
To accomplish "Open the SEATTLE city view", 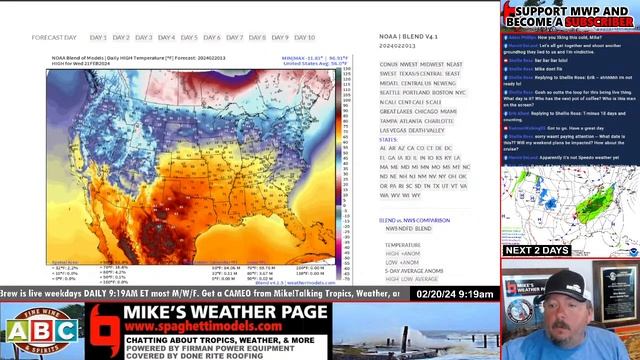I will coord(390,93).
